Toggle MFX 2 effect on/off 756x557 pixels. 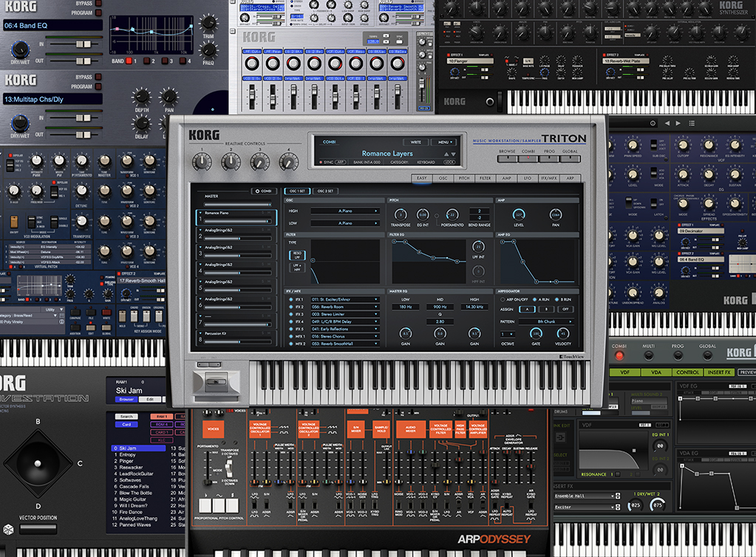[291, 344]
